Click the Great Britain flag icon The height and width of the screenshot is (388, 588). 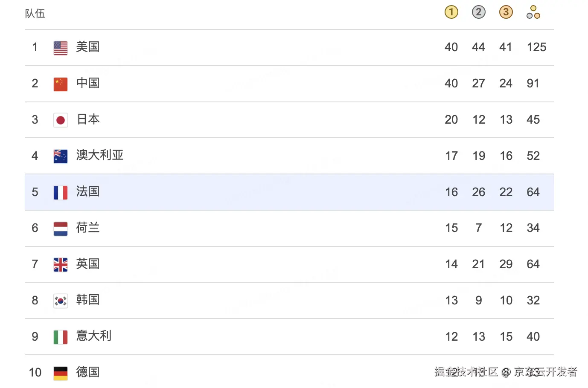[61, 265]
